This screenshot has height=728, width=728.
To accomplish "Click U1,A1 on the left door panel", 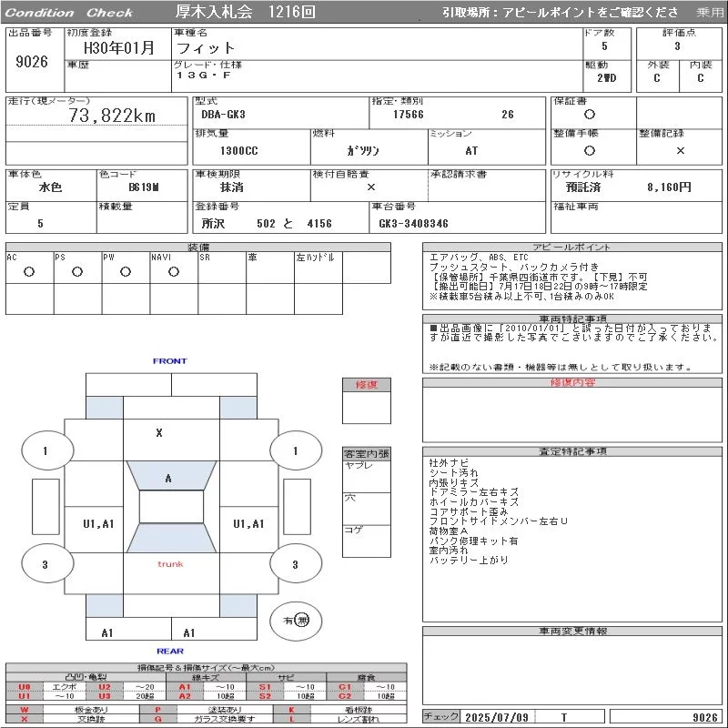I will point(98,524).
